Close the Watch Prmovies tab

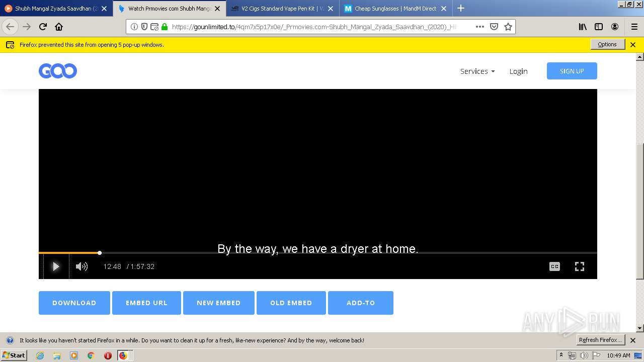click(x=217, y=9)
